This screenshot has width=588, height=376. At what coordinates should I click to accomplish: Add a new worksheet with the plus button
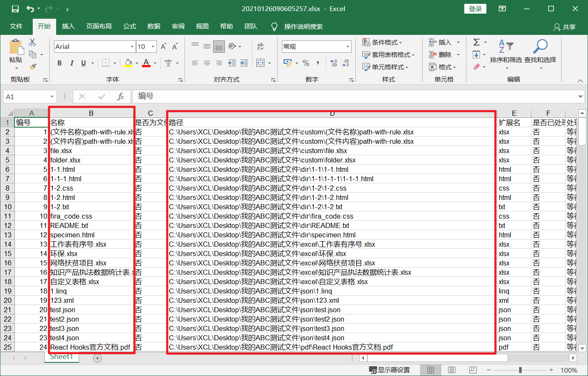pos(97,358)
